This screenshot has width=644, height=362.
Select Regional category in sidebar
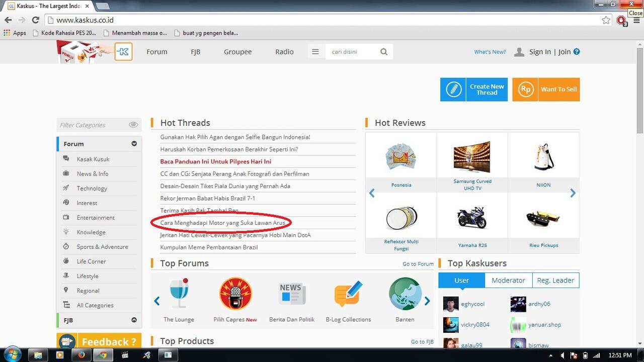(88, 291)
